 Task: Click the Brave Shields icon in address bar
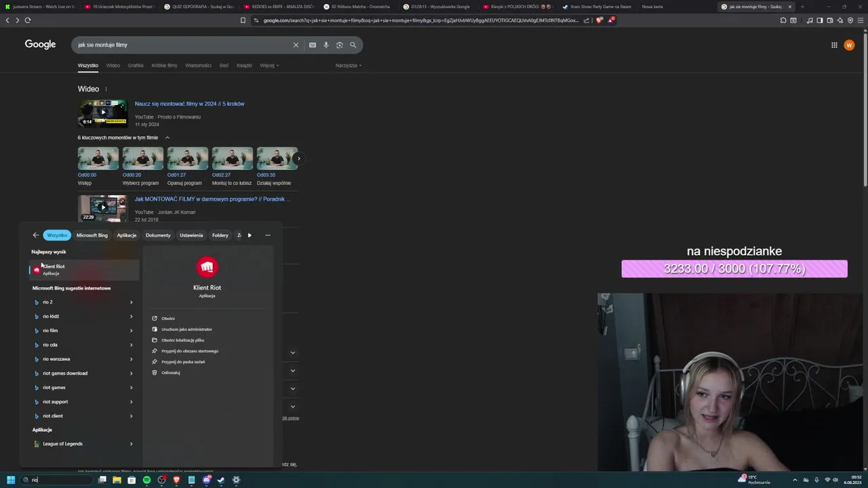click(x=599, y=20)
